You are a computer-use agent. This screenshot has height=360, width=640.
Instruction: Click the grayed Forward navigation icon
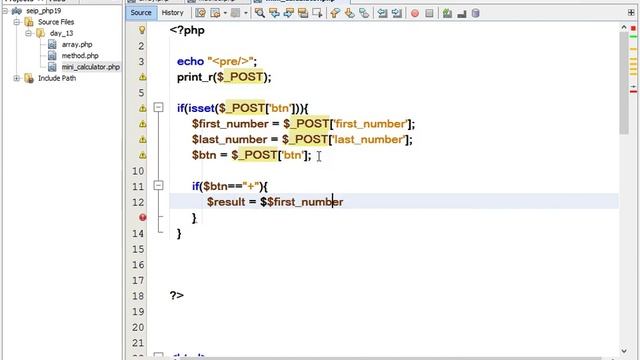coord(236,13)
